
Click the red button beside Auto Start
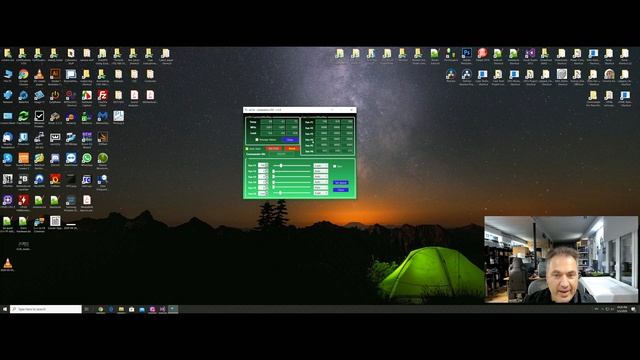pyautogui.click(x=273, y=149)
